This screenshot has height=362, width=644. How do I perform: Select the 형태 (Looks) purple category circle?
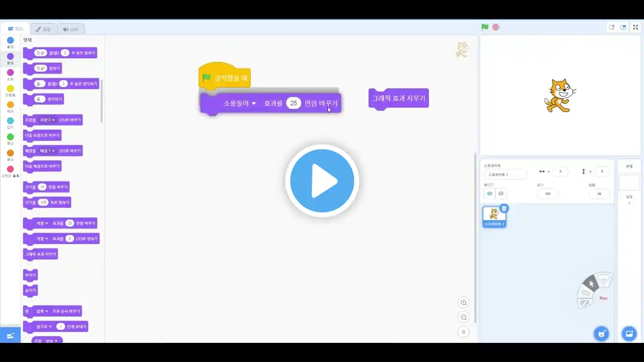click(10, 56)
